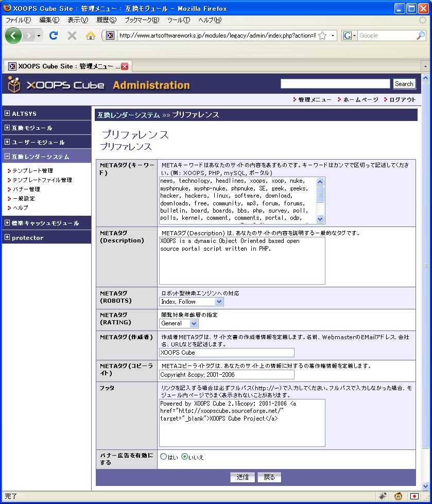Open ヘルプ in sidebar
Viewport: 432px width, 504px height.
pyautogui.click(x=20, y=208)
